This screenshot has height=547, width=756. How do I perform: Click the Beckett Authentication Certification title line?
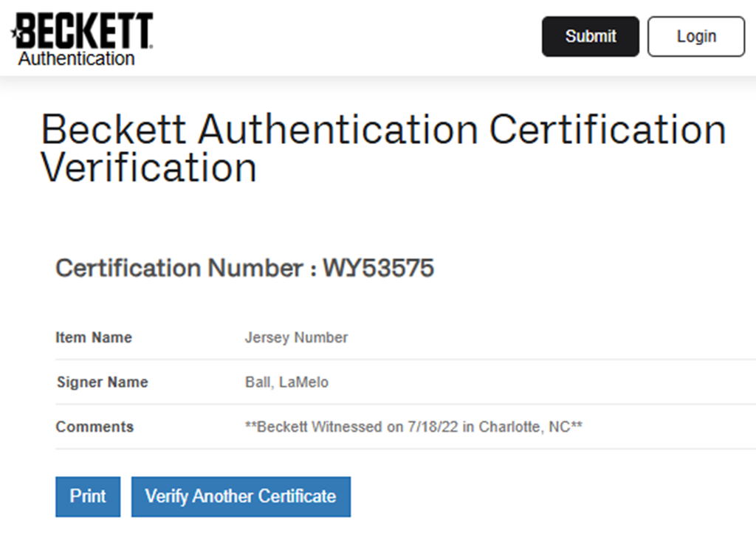point(383,130)
